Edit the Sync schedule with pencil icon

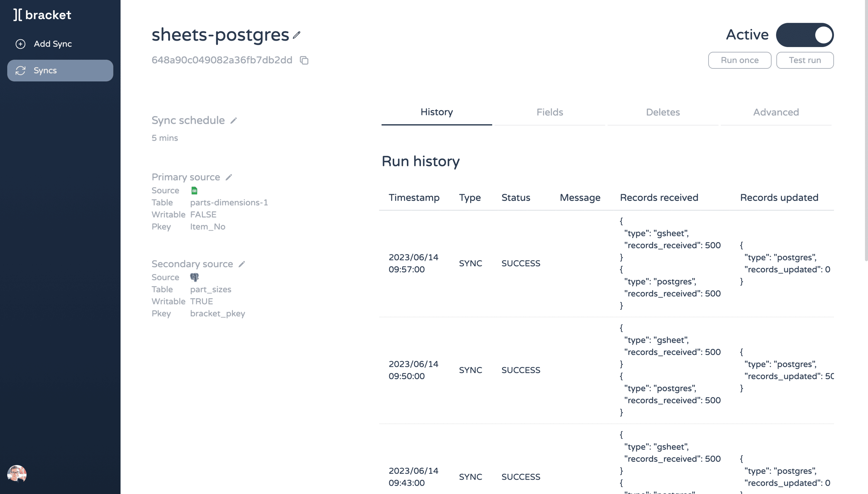tap(234, 121)
